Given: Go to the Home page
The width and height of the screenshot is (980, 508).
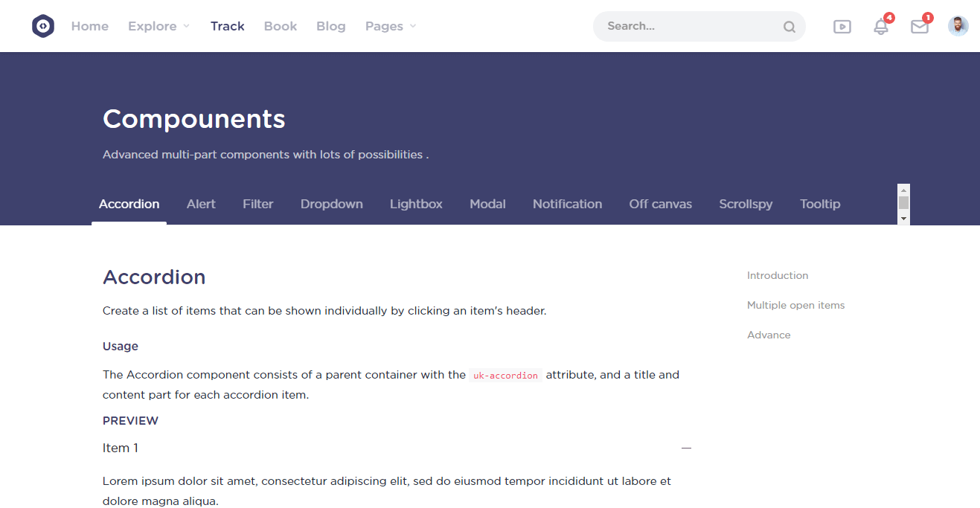Looking at the screenshot, I should coord(90,26).
